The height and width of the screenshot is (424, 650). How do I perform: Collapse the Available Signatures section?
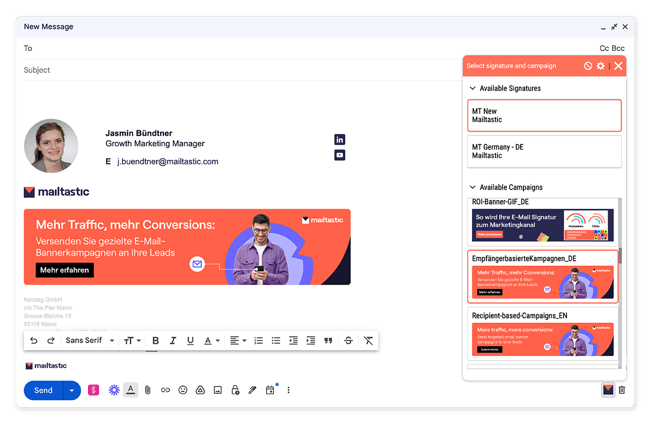point(472,89)
